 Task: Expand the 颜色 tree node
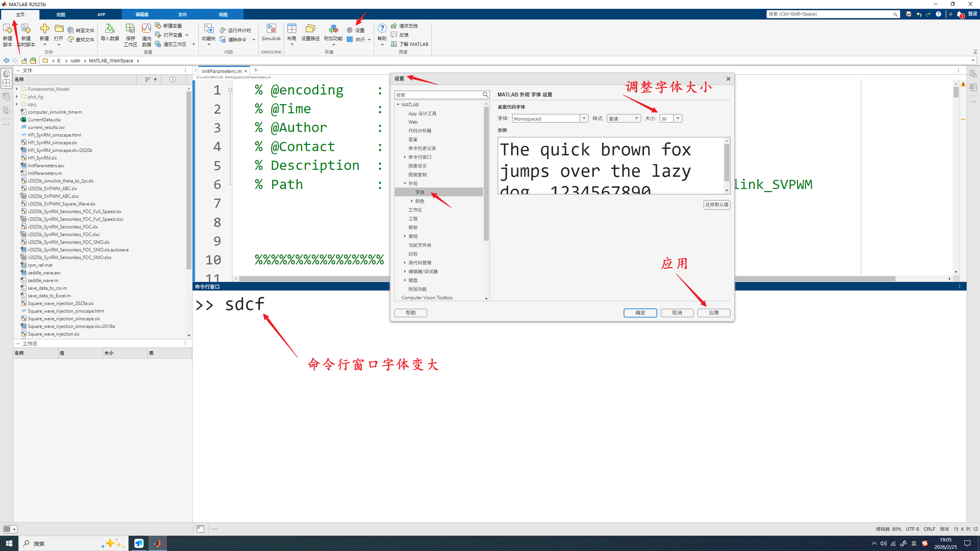pyautogui.click(x=412, y=201)
